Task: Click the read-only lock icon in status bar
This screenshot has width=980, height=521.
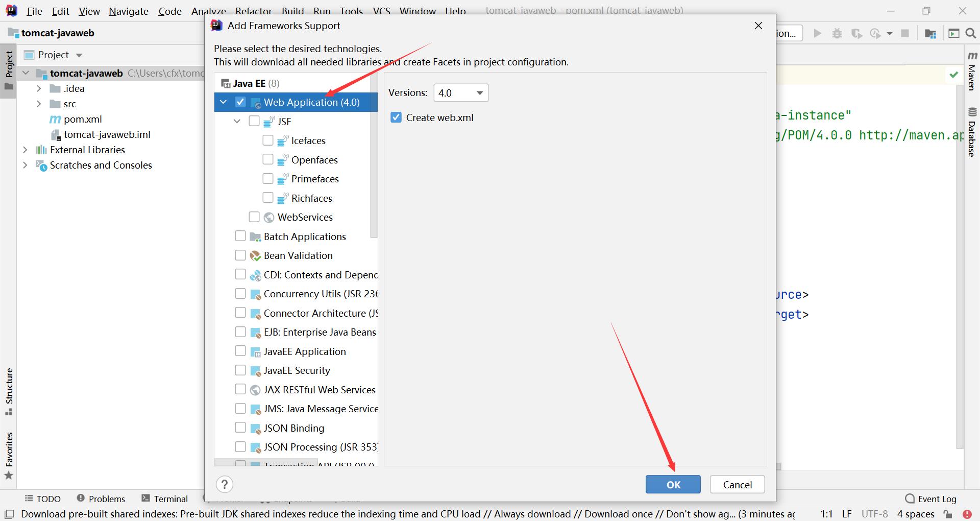Action: (x=948, y=514)
